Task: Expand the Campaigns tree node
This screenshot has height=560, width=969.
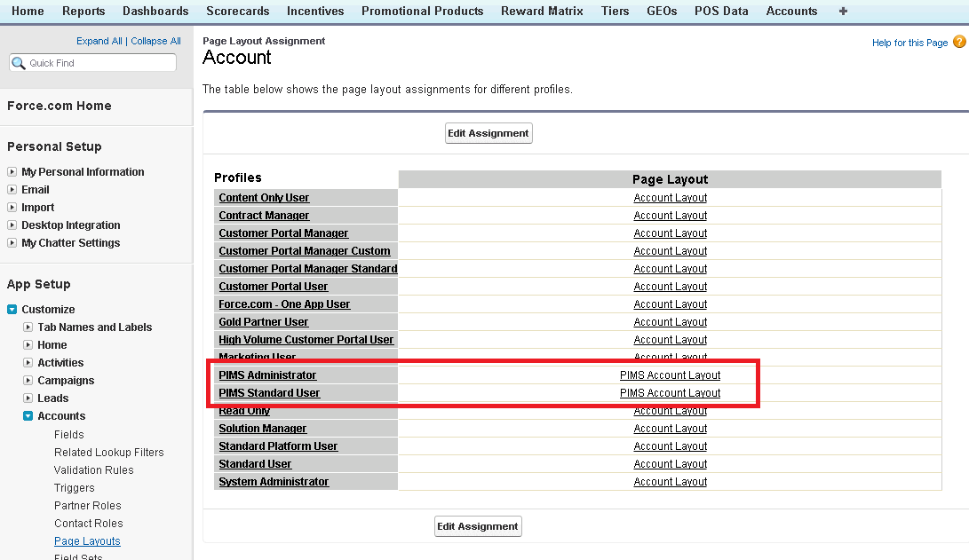Action: (28, 381)
